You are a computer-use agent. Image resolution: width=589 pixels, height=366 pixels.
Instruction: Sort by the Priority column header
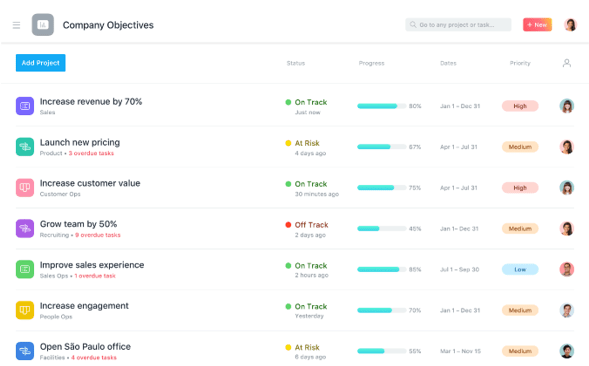tap(520, 63)
